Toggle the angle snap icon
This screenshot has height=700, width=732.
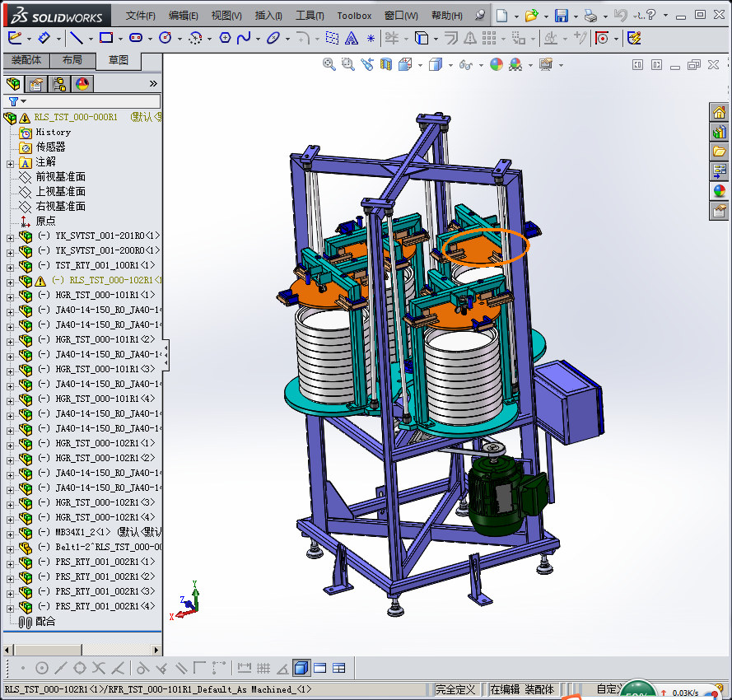point(282,670)
